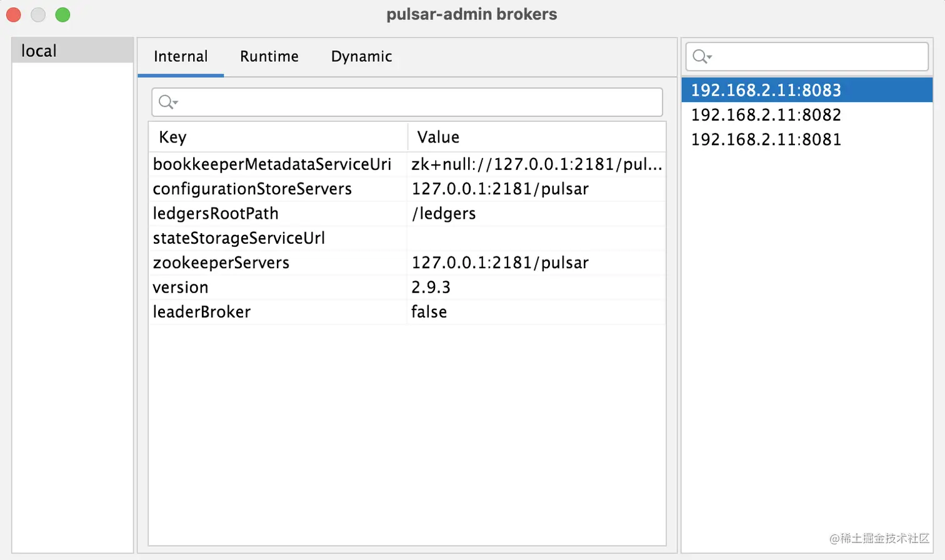Select the zookeeperServers key
The width and height of the screenshot is (945, 560).
tap(278, 262)
